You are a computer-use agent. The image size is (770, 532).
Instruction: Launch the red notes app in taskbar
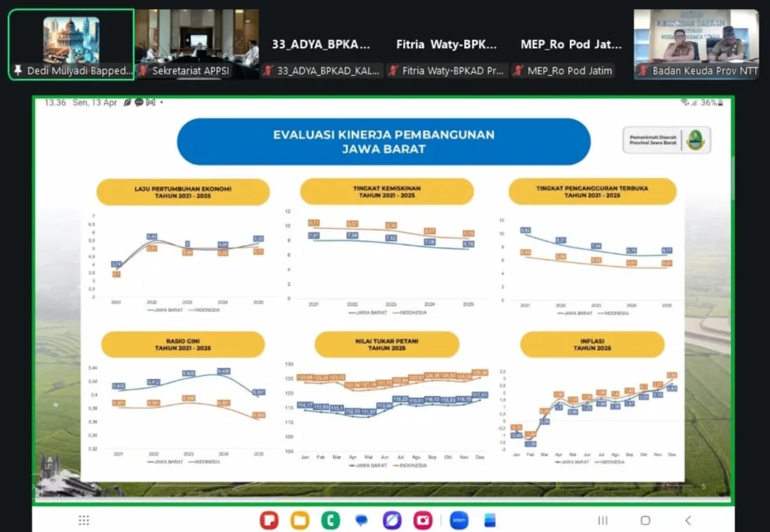point(269,520)
